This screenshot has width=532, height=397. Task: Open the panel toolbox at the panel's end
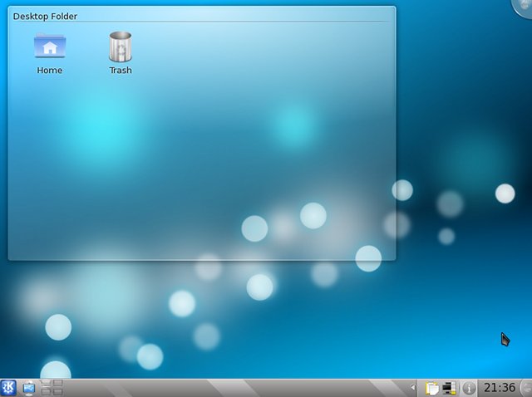[x=526, y=388]
